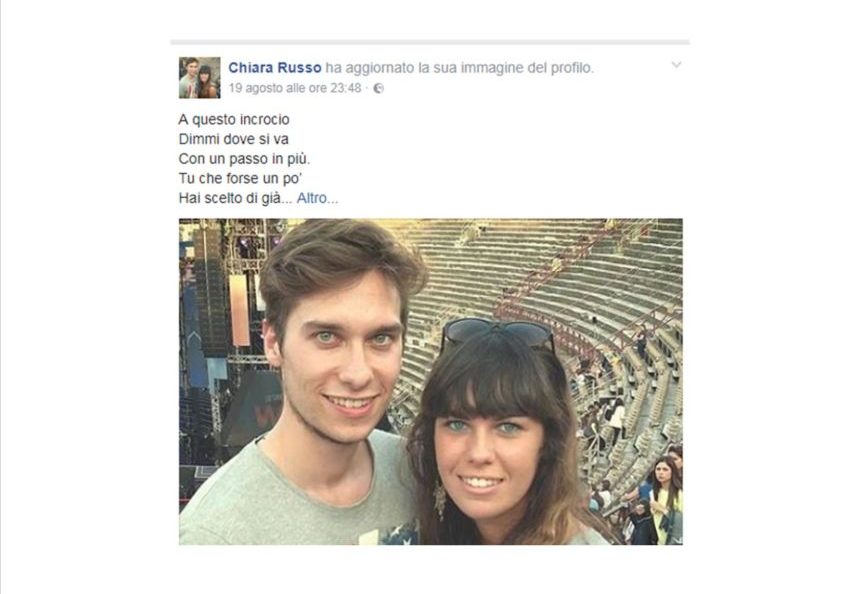
Task: Click the background girl in the yellow top
Action: click(664, 500)
